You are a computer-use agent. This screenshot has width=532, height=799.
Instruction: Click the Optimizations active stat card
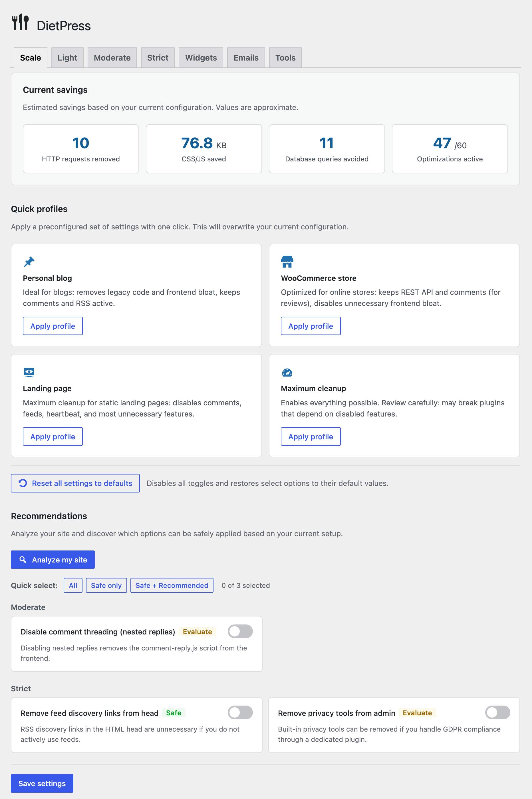coord(450,149)
